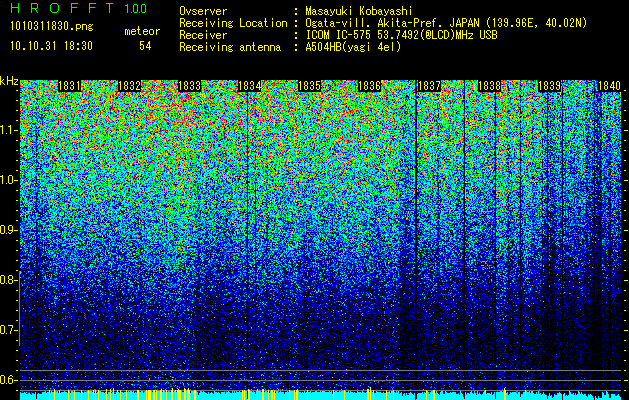This screenshot has height=400, width=629.
Task: Click the 1839 time marker
Action: click(x=549, y=86)
